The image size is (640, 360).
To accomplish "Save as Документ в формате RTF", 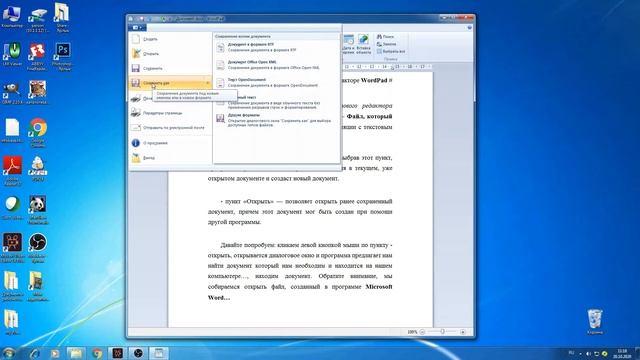I will 276,47.
